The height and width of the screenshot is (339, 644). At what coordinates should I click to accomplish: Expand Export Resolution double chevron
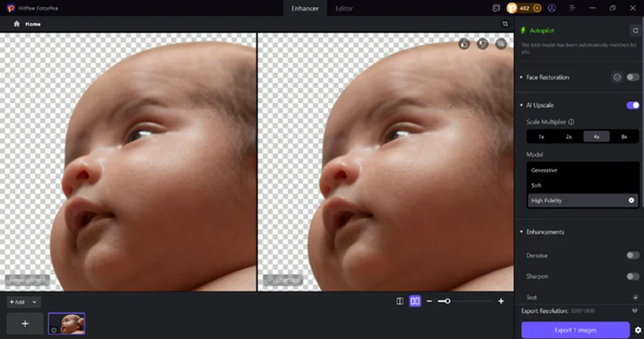634,310
